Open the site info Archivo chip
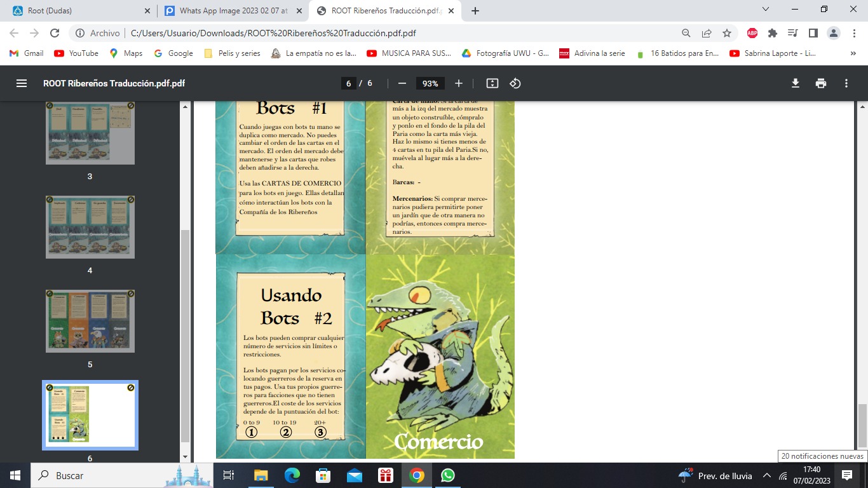 click(x=98, y=33)
